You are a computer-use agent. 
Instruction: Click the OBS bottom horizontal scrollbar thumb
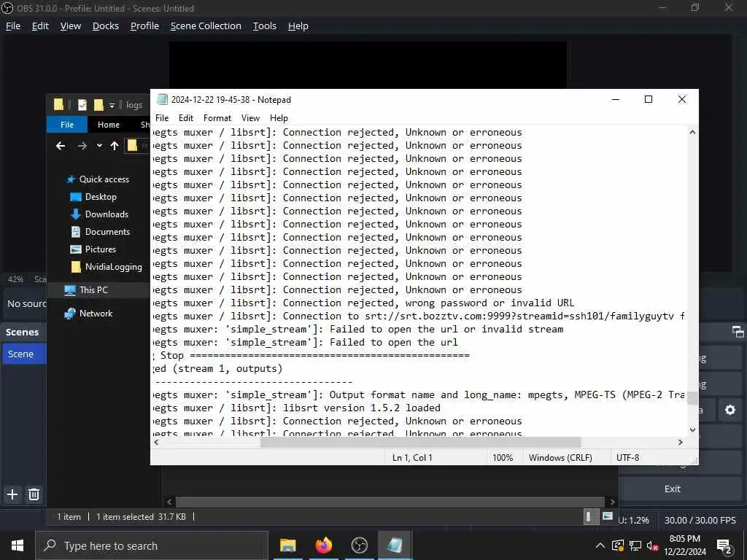coord(390,502)
